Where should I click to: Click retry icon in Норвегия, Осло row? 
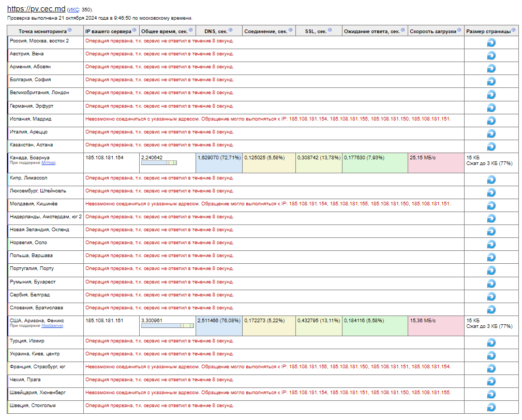point(491,245)
